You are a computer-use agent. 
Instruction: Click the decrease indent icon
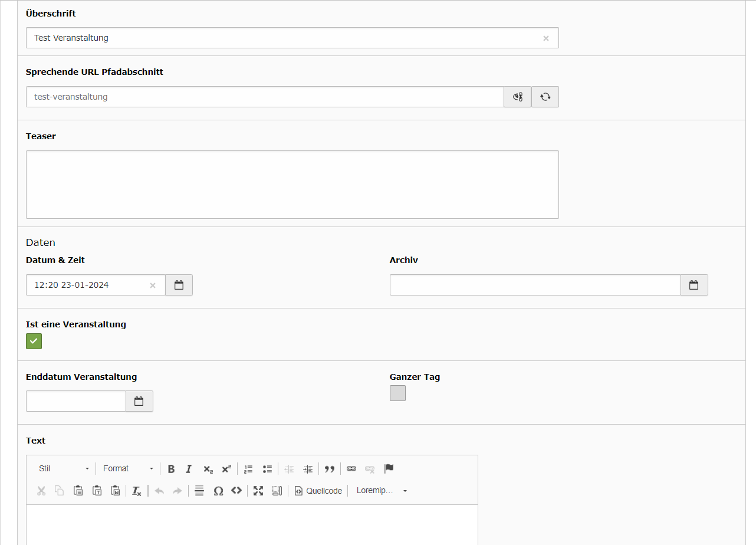(x=289, y=469)
